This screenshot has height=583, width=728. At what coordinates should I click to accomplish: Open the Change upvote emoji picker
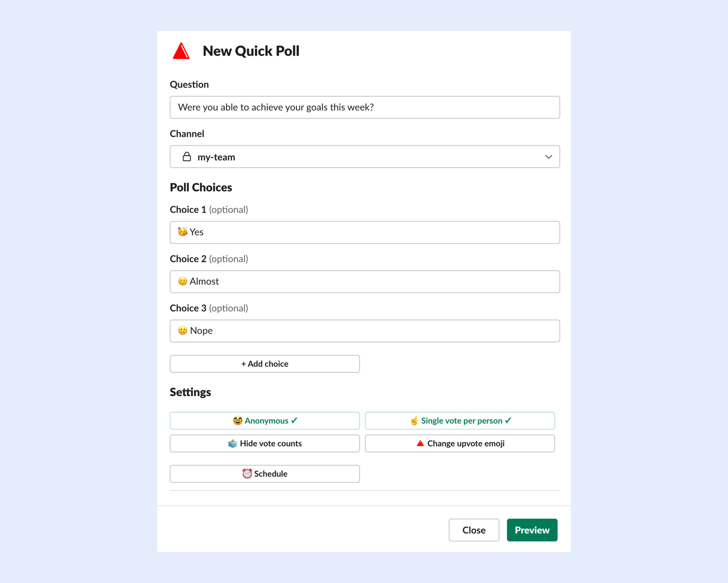pyautogui.click(x=460, y=443)
